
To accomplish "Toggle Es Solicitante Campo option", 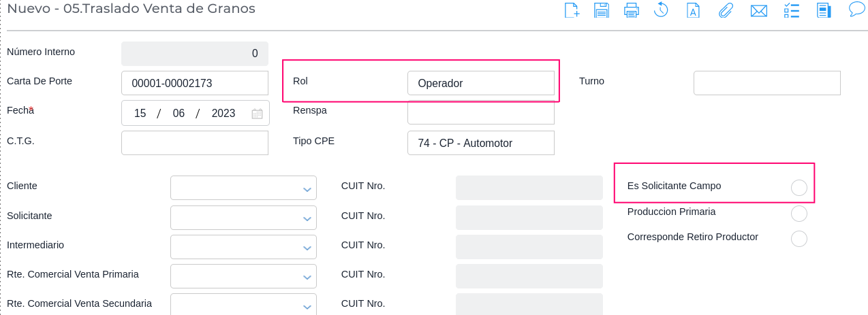I will [799, 188].
